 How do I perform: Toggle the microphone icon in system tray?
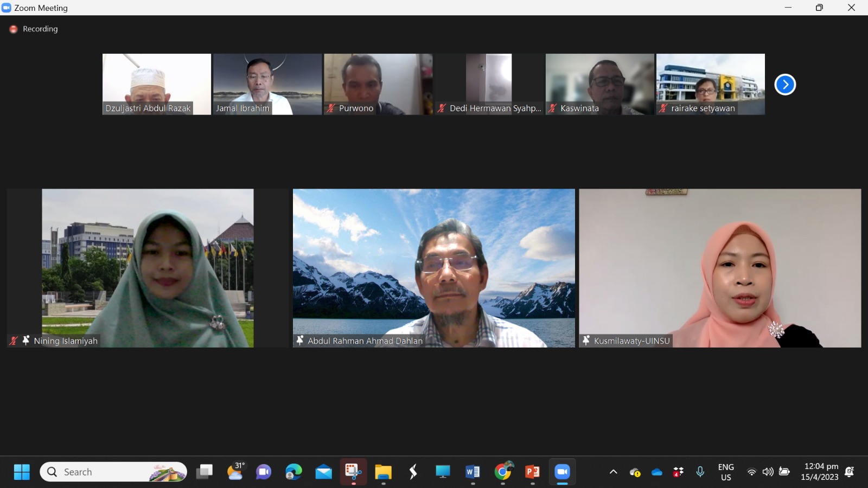tap(700, 472)
